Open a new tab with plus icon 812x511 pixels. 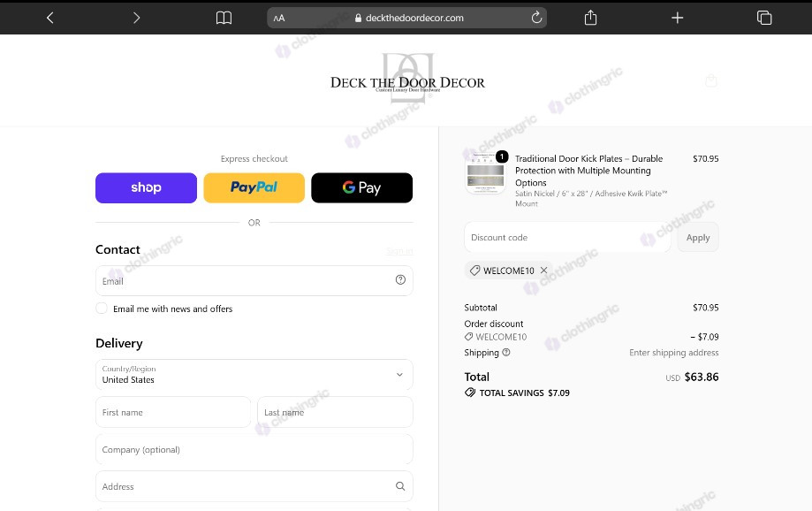tap(678, 19)
